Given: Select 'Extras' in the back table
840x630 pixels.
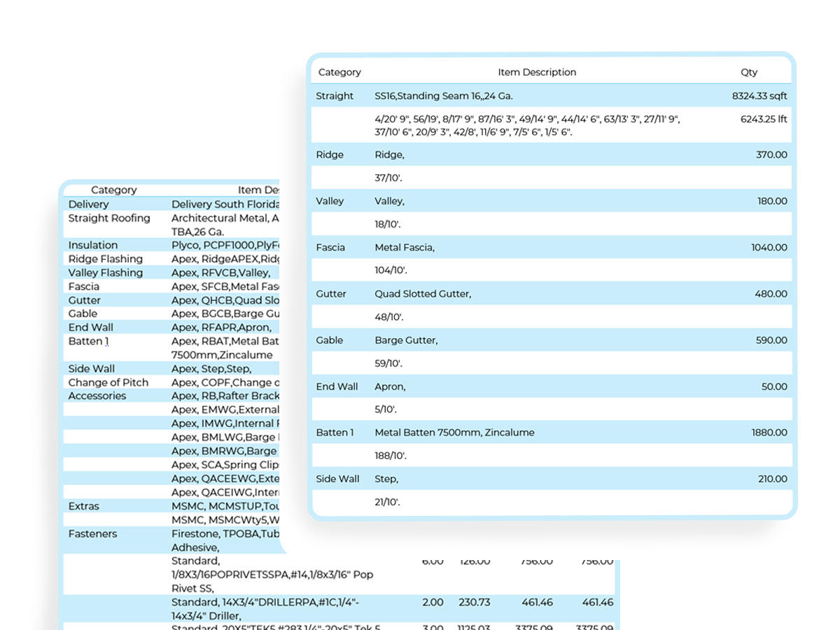Looking at the screenshot, I should click(x=84, y=506).
